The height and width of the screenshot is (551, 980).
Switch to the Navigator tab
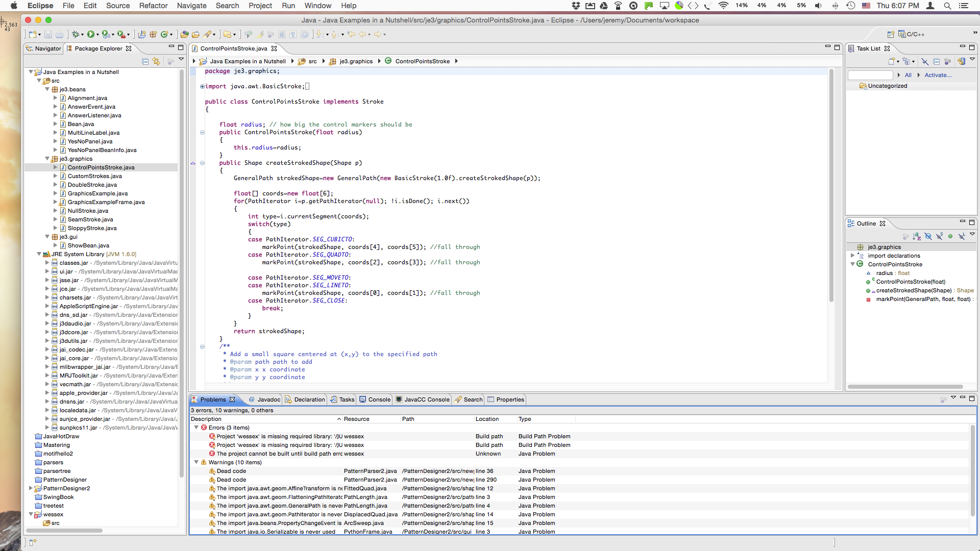click(43, 48)
